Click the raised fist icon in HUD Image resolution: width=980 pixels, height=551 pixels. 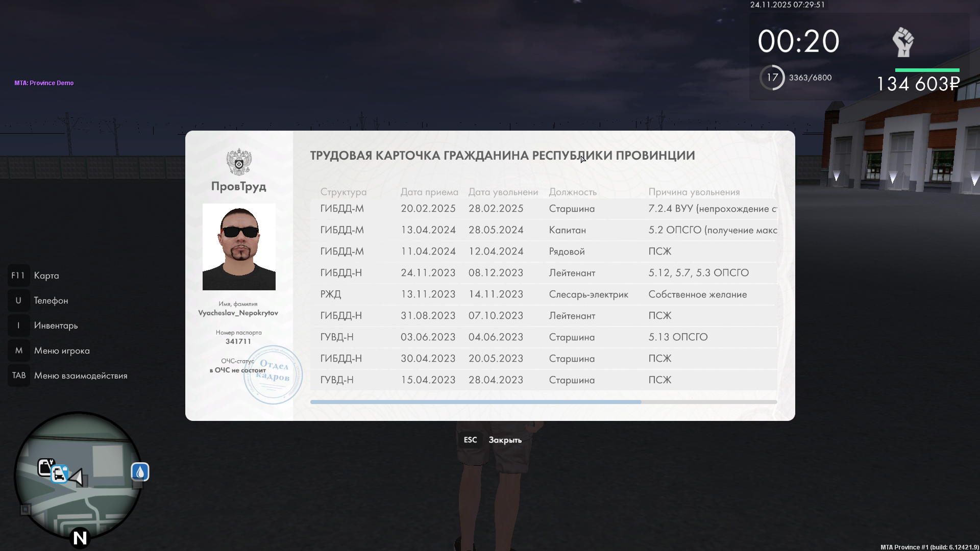pos(903,42)
